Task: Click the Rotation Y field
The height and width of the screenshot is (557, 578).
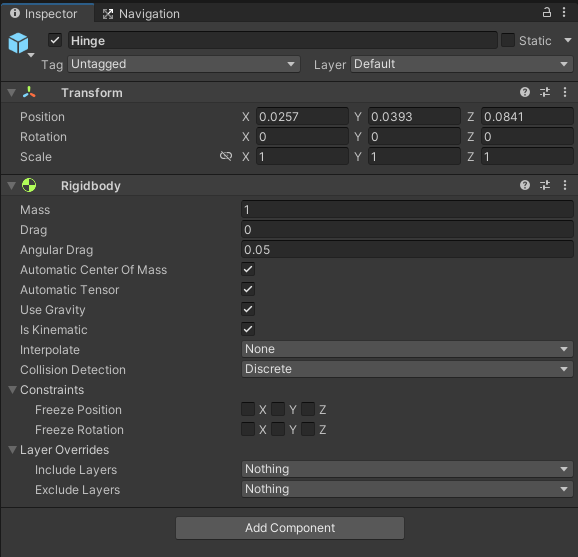Action: [x=414, y=136]
